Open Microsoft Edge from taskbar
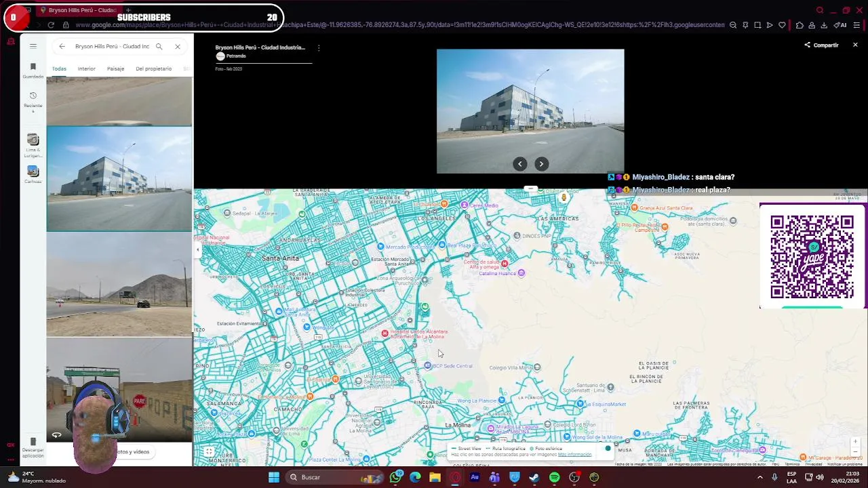This screenshot has height=488, width=868. tap(415, 477)
